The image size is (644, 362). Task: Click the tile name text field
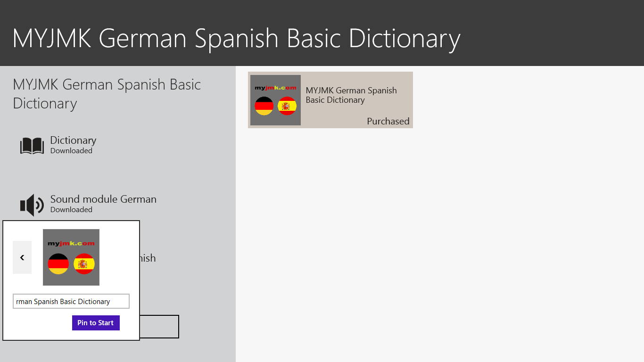[71, 302]
